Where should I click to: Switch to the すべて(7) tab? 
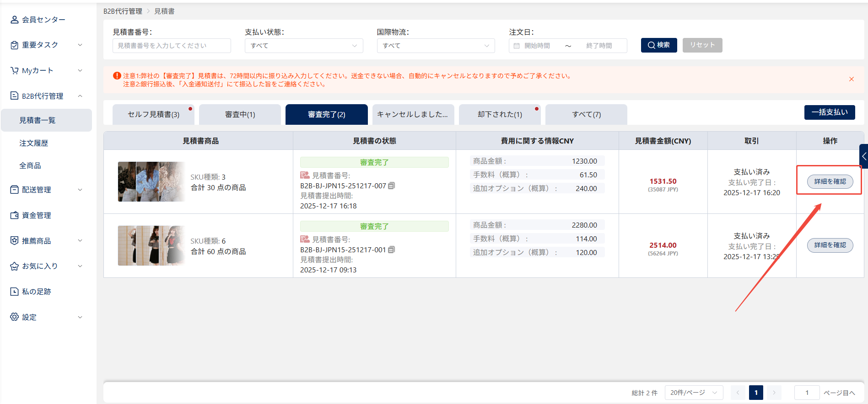[586, 114]
